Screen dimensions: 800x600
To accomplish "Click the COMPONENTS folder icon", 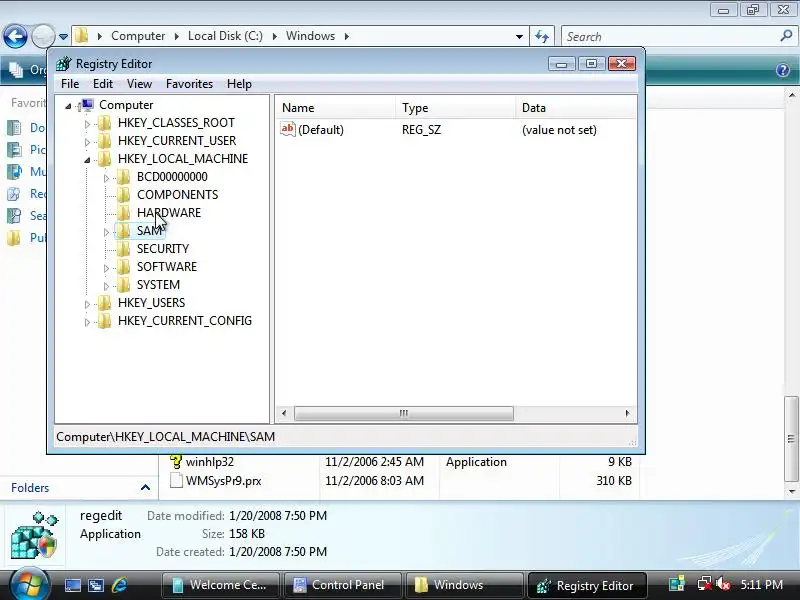I will [123, 195].
